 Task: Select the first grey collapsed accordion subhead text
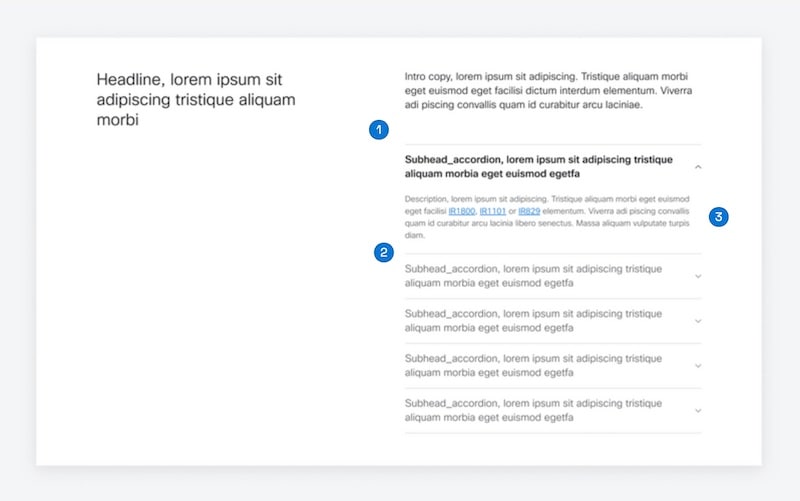pyautogui.click(x=533, y=275)
